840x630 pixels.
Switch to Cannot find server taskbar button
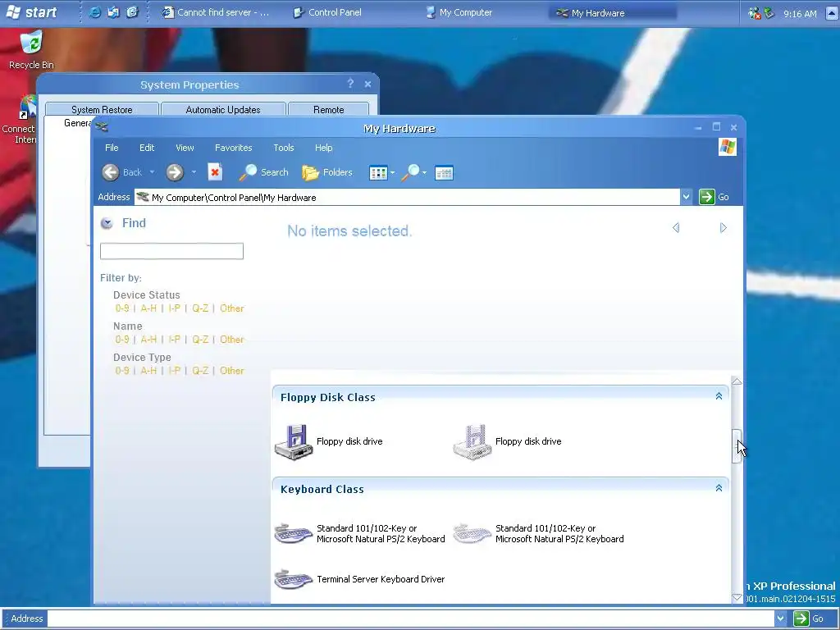click(217, 12)
